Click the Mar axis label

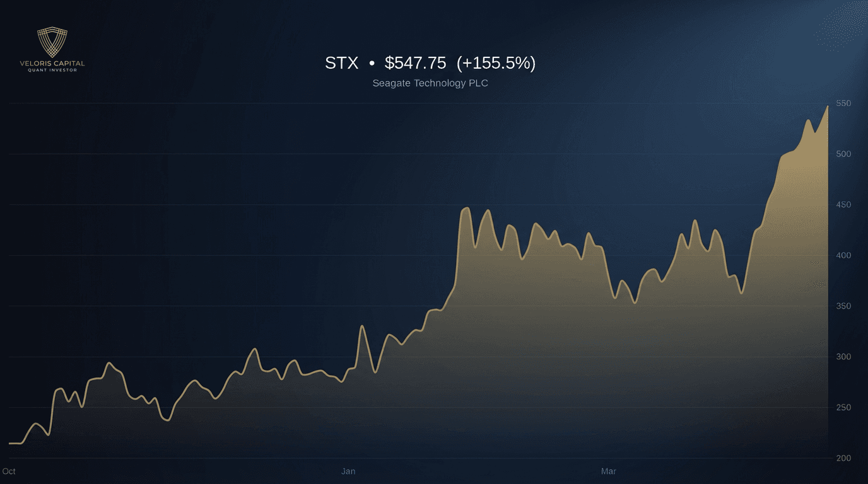click(607, 471)
